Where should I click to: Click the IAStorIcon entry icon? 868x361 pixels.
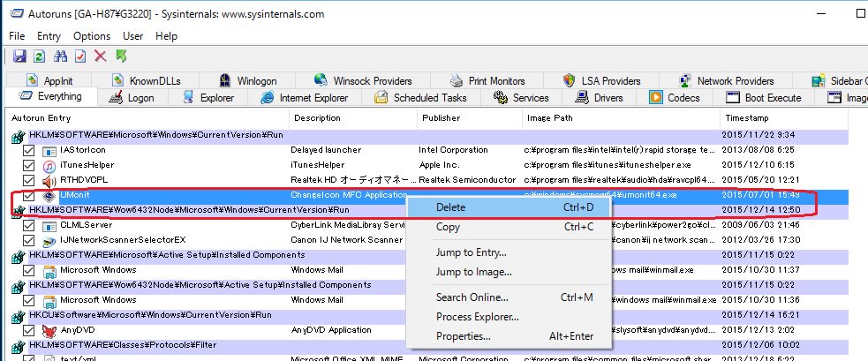coord(49,151)
